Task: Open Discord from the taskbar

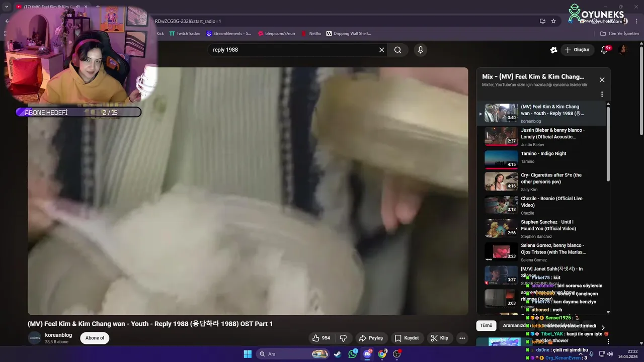Action: (367, 354)
